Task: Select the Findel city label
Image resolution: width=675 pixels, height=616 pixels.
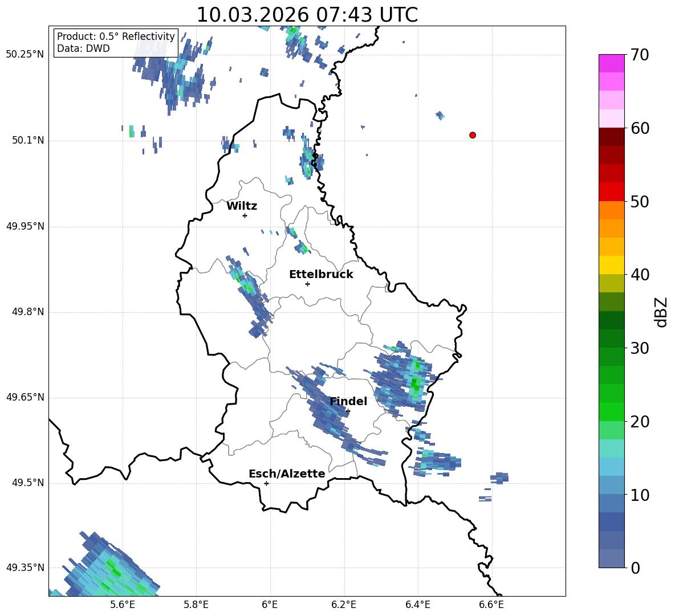Action: click(348, 401)
